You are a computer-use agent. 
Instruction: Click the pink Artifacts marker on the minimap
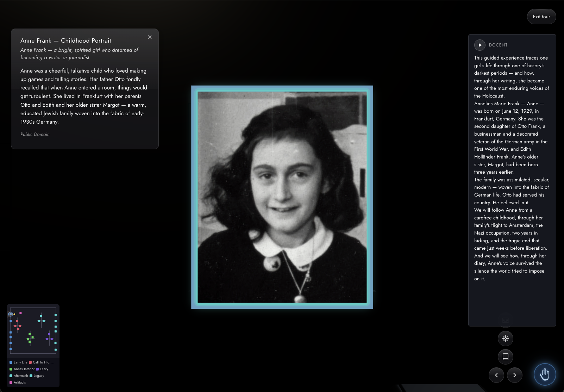pos(20,313)
